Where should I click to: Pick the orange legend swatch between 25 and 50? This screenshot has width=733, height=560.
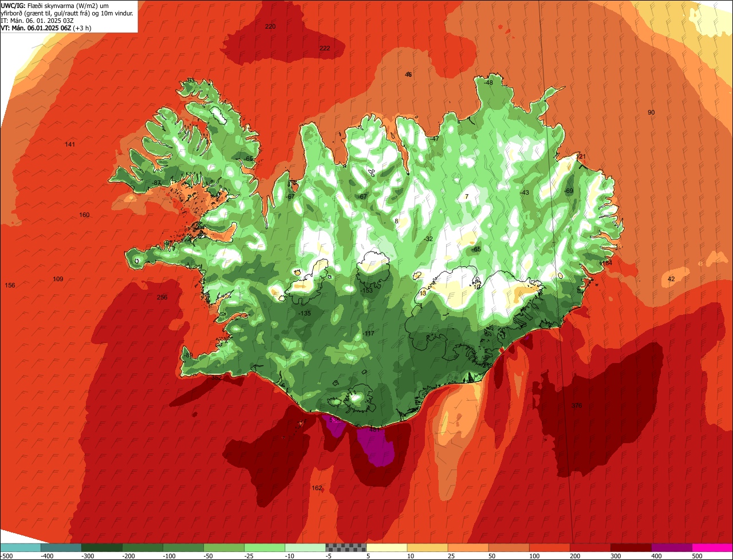pos(468,547)
